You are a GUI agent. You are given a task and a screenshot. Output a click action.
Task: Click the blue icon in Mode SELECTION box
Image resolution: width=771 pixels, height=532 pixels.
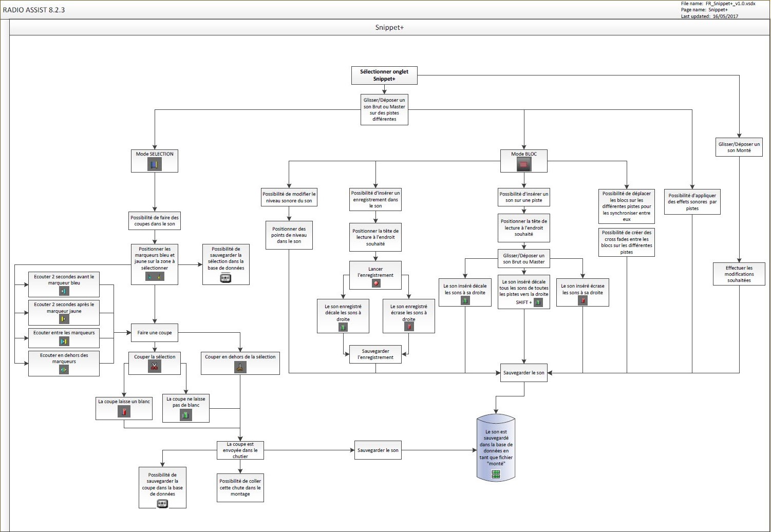154,164
